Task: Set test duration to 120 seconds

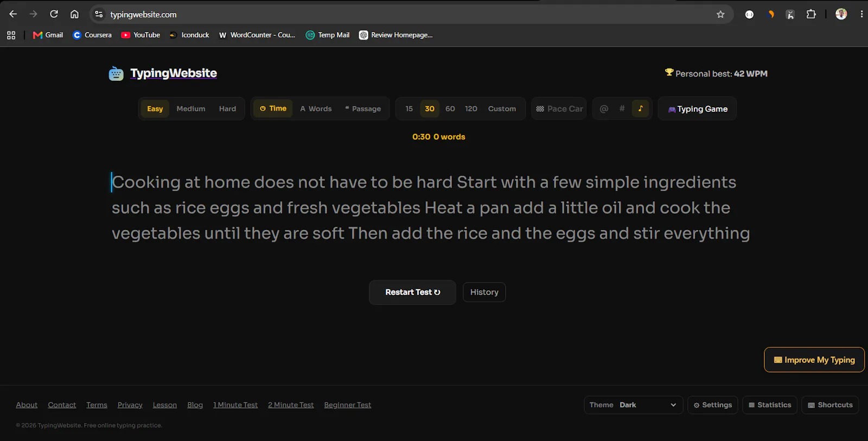Action: pos(471,108)
